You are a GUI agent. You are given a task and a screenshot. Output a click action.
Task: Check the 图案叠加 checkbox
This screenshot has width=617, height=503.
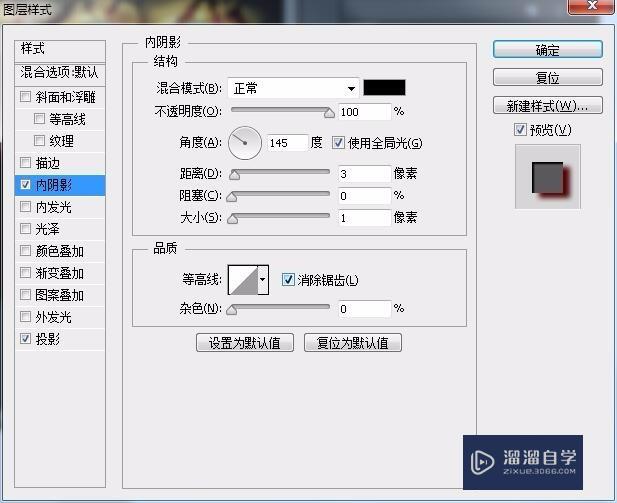[x=25, y=294]
